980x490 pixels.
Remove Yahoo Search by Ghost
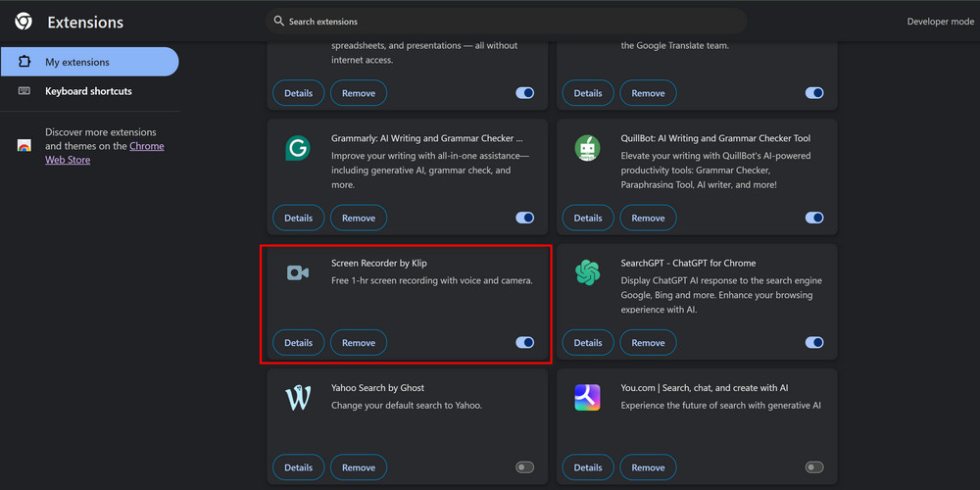click(359, 466)
